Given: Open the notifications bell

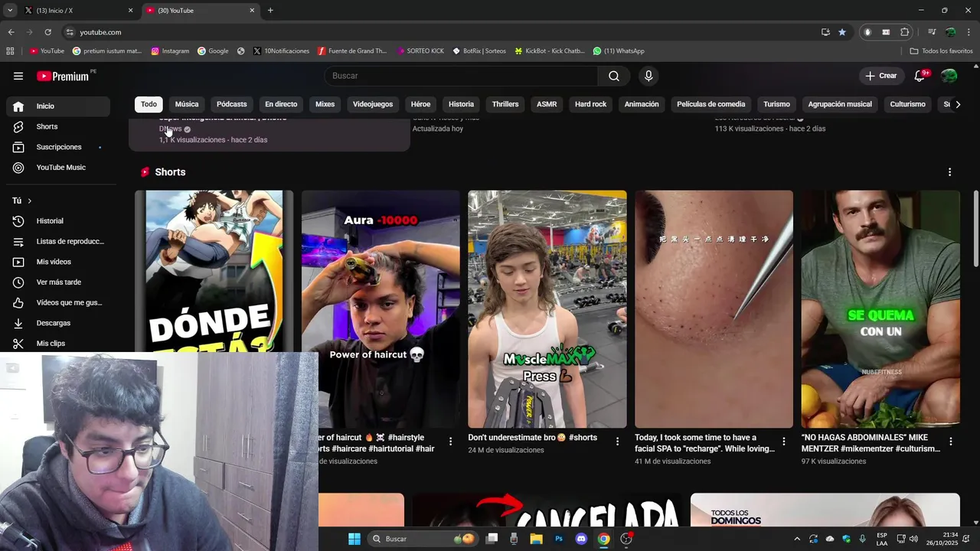Looking at the screenshot, I should tap(920, 76).
